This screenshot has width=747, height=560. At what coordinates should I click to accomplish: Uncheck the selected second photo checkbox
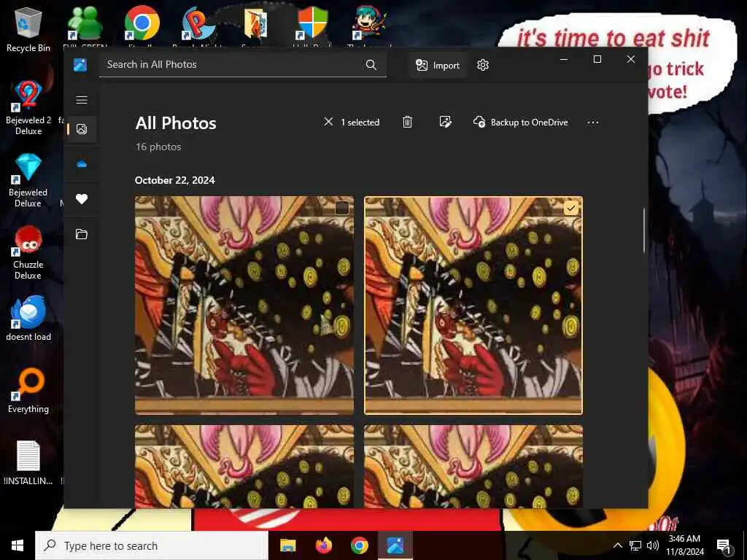(570, 208)
